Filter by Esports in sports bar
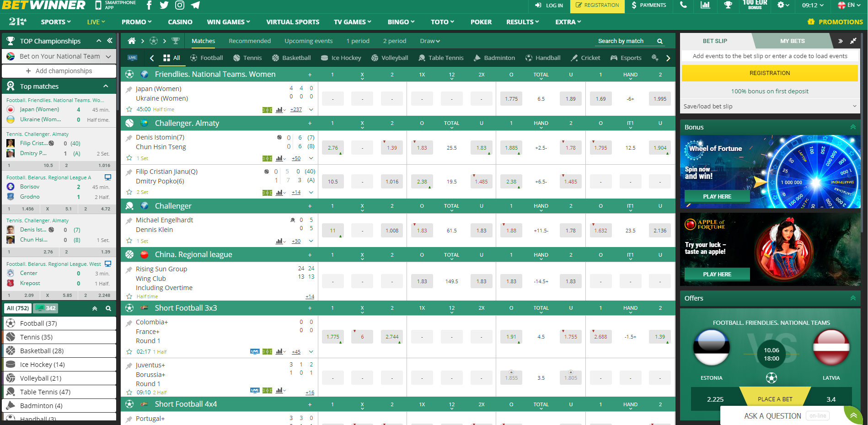Screen dimensions: 868x425 [626, 58]
